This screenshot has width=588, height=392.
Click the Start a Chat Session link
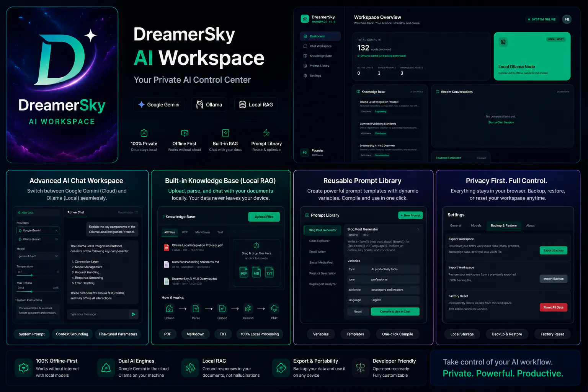(x=501, y=122)
